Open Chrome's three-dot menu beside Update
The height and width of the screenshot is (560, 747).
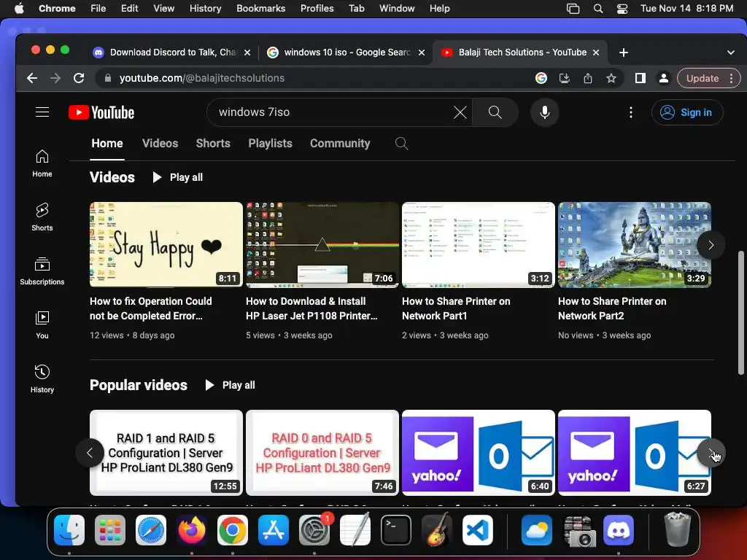(731, 78)
